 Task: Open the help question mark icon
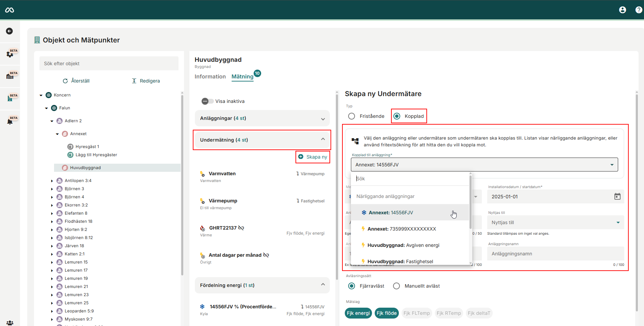tap(639, 10)
